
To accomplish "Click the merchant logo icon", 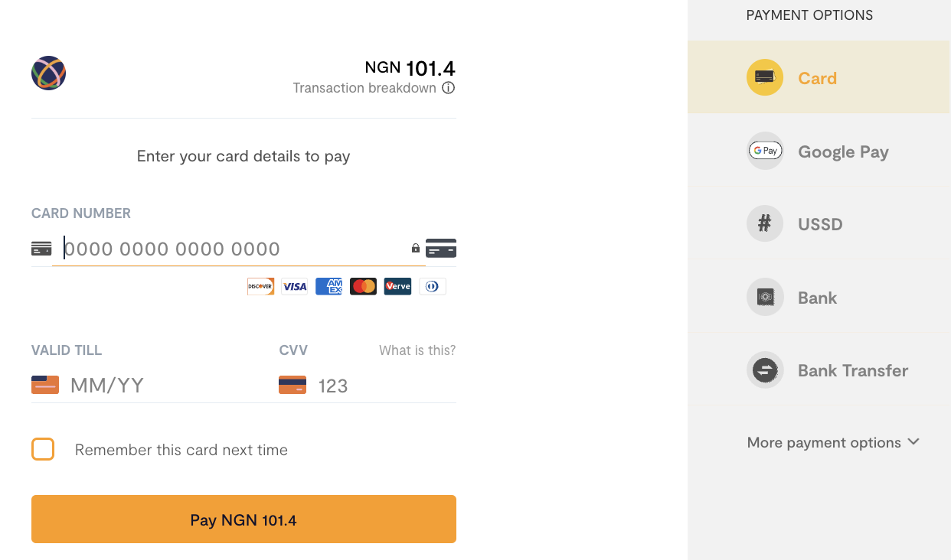I will pos(48,73).
